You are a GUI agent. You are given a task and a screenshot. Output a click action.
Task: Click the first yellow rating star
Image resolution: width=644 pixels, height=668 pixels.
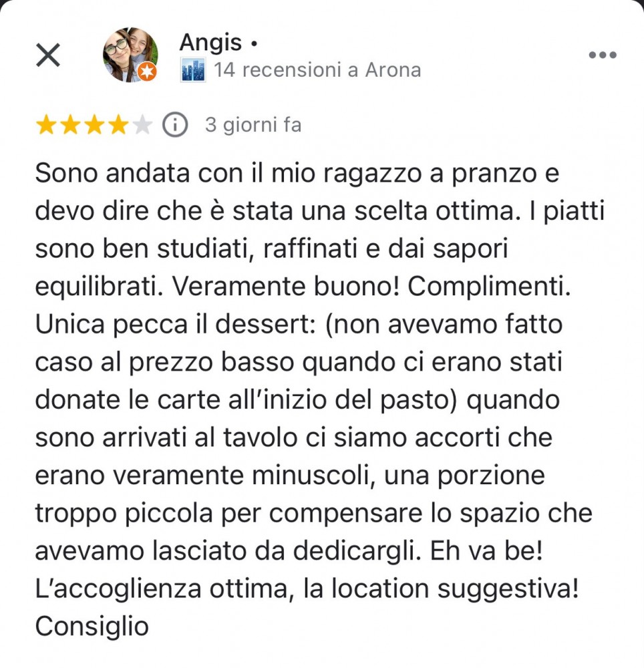(45, 126)
